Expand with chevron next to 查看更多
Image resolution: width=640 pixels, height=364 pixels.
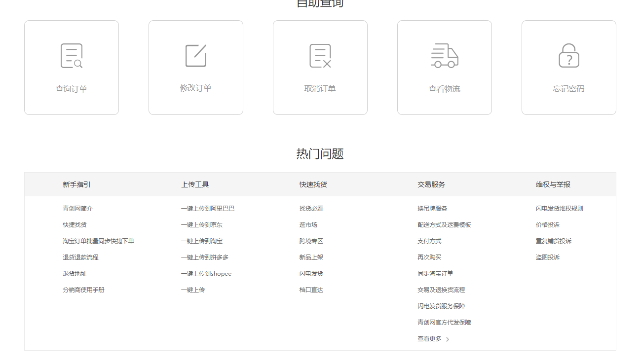pyautogui.click(x=448, y=339)
